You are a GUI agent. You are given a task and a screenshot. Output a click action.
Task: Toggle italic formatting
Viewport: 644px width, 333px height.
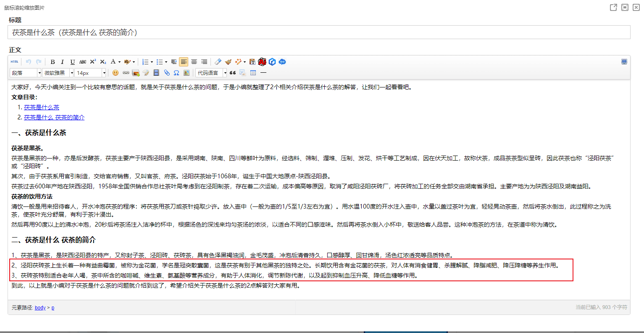pos(62,62)
